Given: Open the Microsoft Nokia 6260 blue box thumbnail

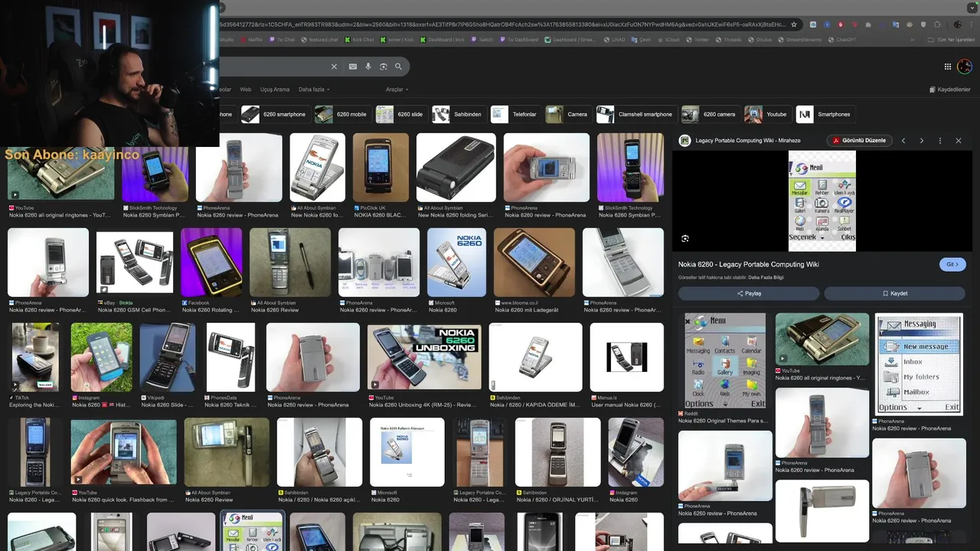Looking at the screenshot, I should [x=456, y=262].
